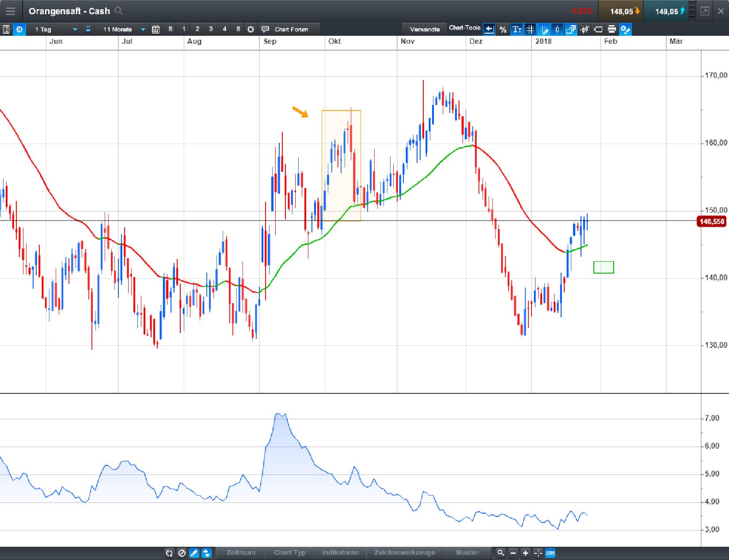Click the calendar icon in the toolbar
Viewport: 729px width, 560px height.
pyautogui.click(x=156, y=29)
